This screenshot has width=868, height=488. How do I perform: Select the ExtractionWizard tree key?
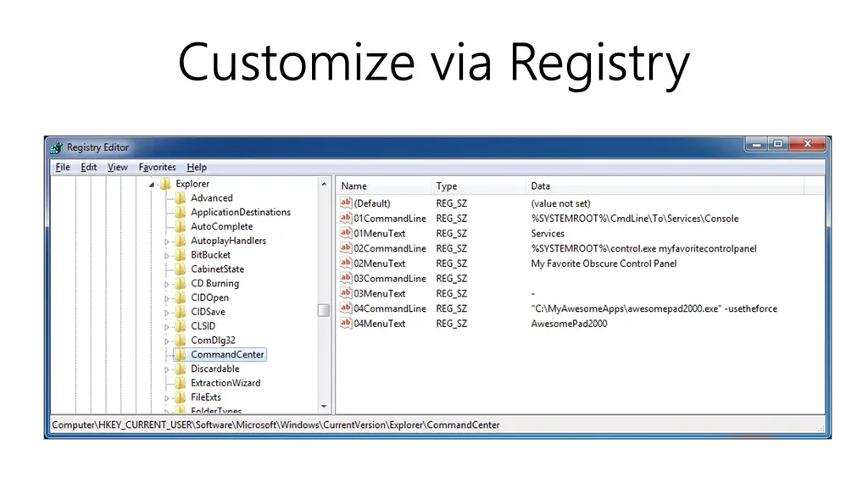(x=225, y=383)
